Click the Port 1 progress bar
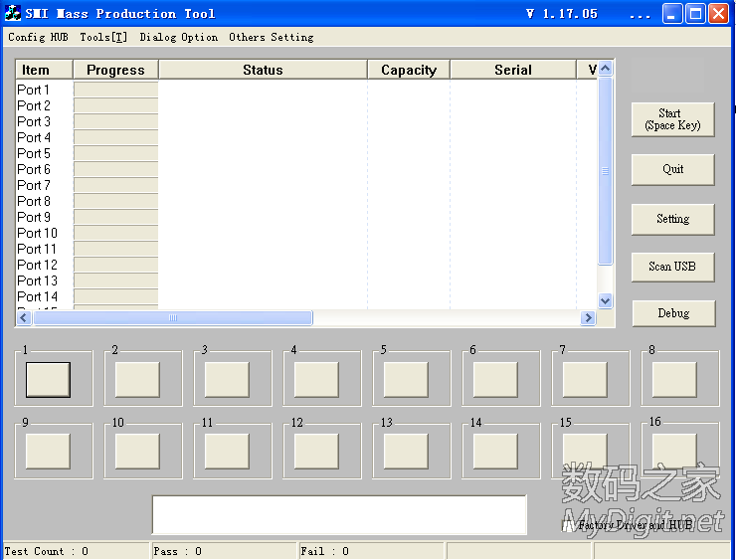This screenshot has height=560, width=736. [x=116, y=90]
